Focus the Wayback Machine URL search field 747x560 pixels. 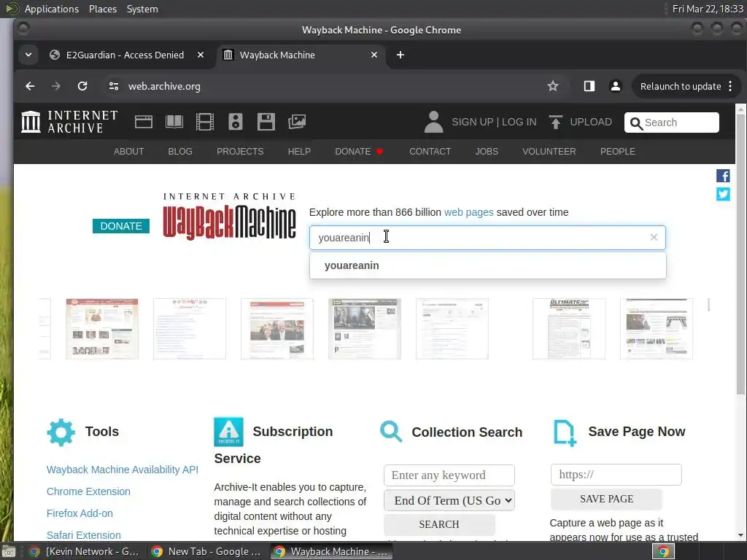pyautogui.click(x=487, y=238)
